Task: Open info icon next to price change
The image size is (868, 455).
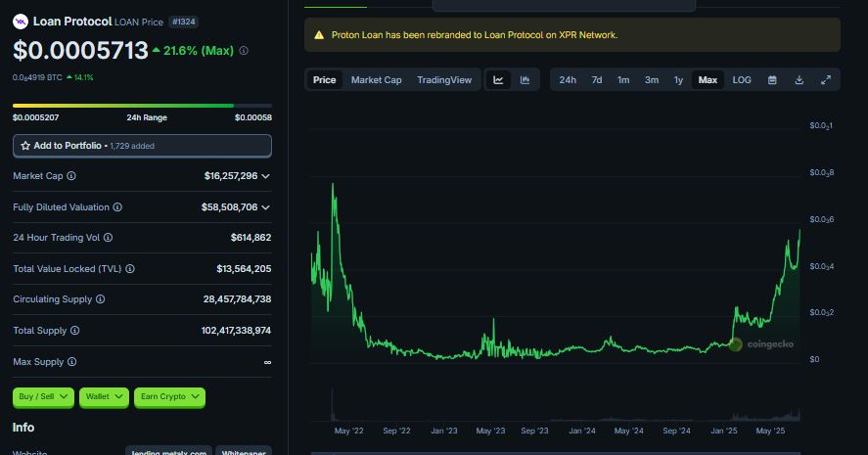Action: (244, 50)
